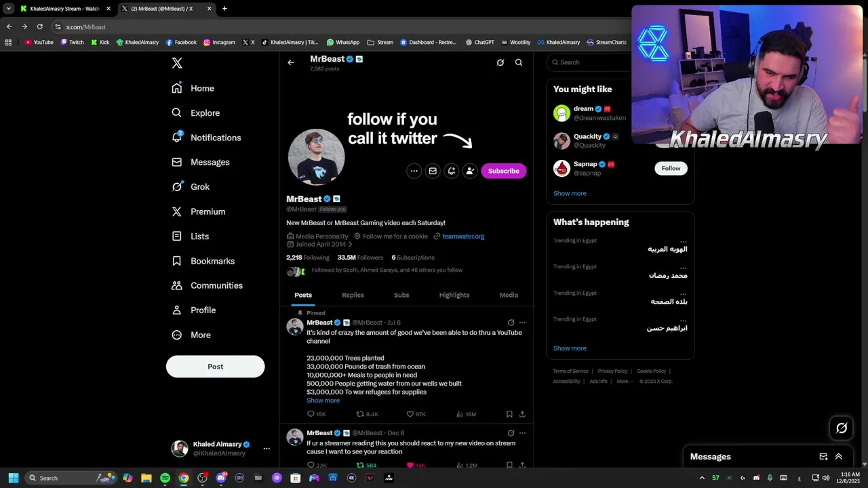The image size is (868, 488).
Task: Open Premium page
Action: click(199, 211)
